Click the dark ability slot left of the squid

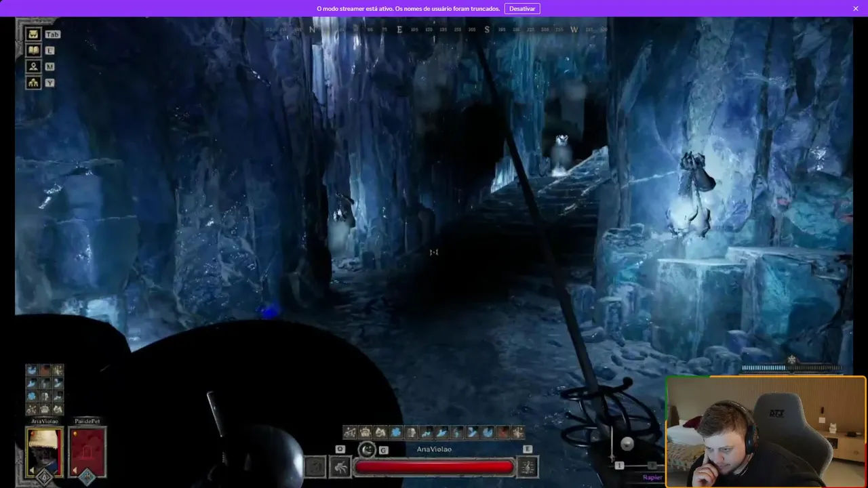[315, 467]
